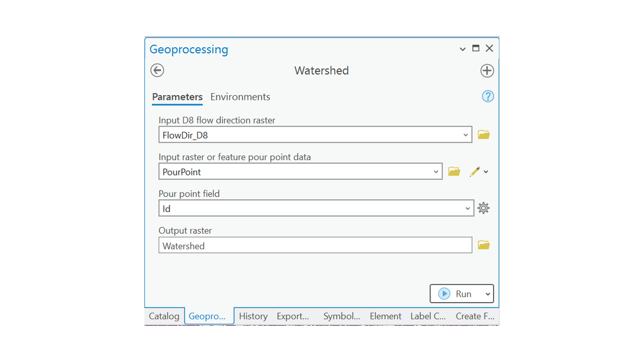Open the Id field dropdown

[x=467, y=208]
